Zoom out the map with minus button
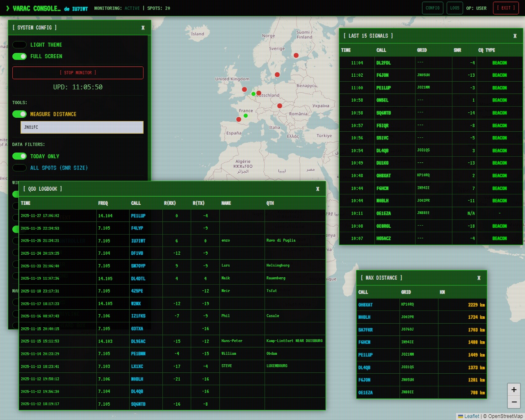Viewport: 525px width, 420px height. click(514, 402)
